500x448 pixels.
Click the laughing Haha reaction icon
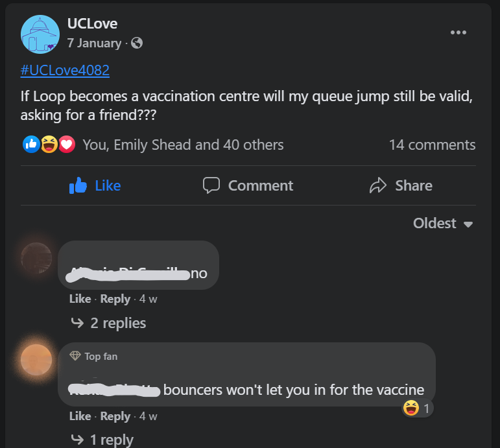49,145
